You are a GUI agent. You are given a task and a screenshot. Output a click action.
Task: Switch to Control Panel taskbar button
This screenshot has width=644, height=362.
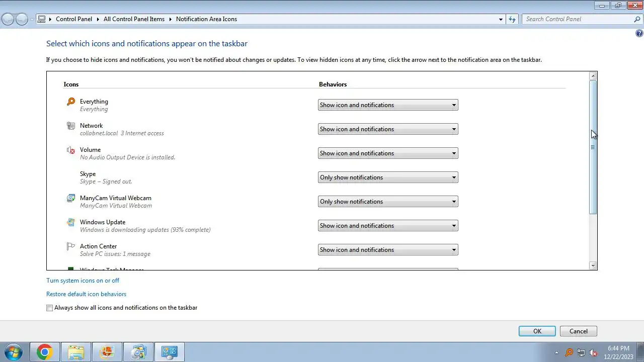pyautogui.click(x=170, y=352)
